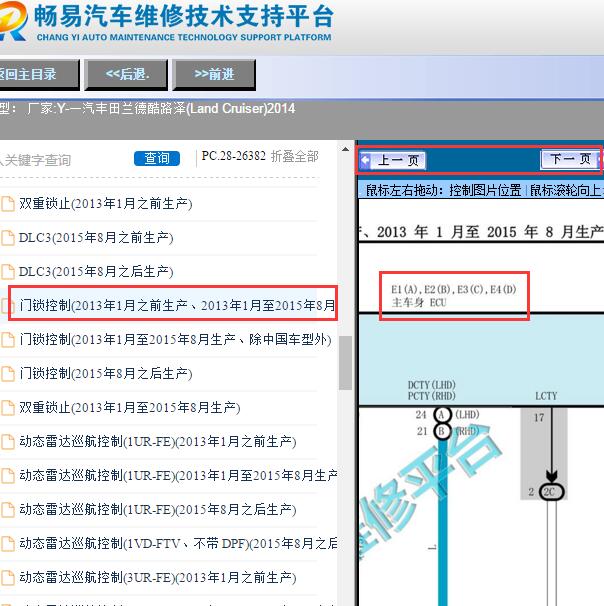
Task: Open DLC3(2015年8月之前生产) entry
Action: tap(96, 238)
